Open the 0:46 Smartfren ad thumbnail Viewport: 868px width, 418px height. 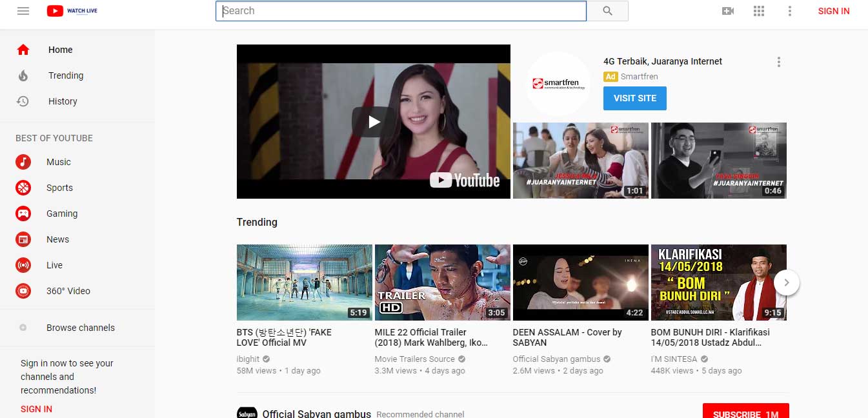point(719,161)
